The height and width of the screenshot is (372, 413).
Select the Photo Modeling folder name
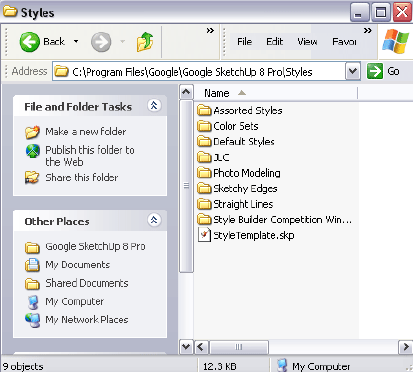click(x=247, y=173)
